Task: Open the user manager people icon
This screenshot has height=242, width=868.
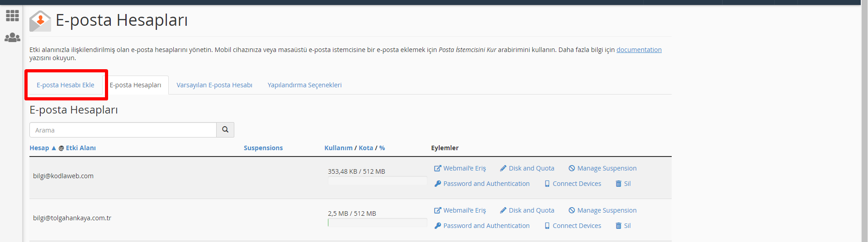Action: click(x=12, y=38)
